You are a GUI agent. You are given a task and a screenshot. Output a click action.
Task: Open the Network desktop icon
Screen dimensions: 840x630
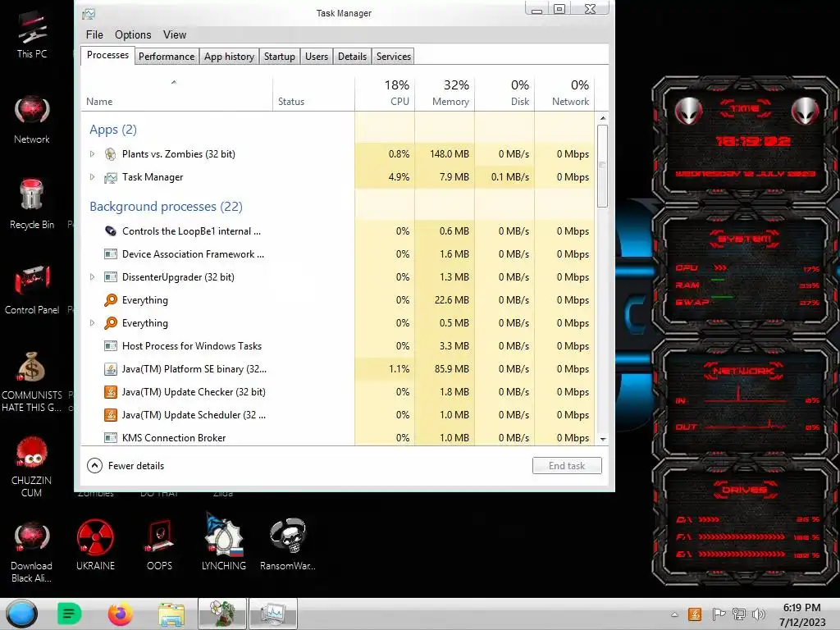tap(32, 120)
